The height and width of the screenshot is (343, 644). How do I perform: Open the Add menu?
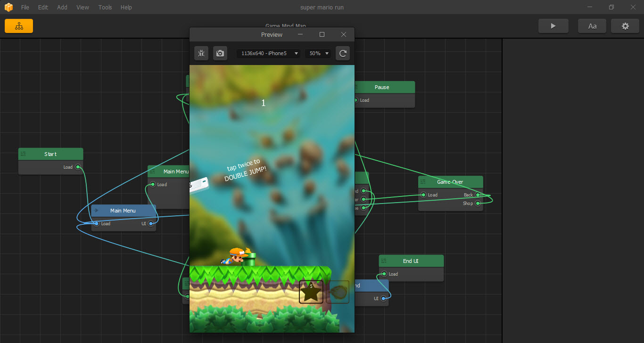point(62,8)
